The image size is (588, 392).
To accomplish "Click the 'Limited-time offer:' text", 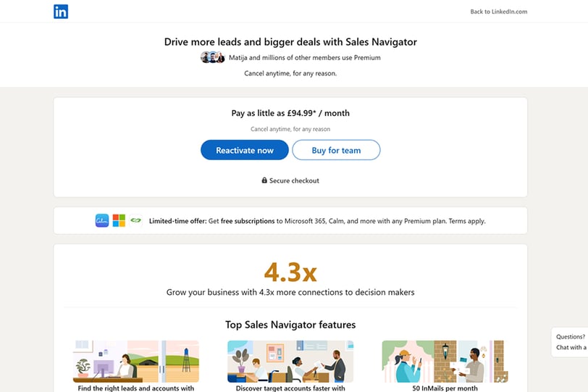I will 177,221.
